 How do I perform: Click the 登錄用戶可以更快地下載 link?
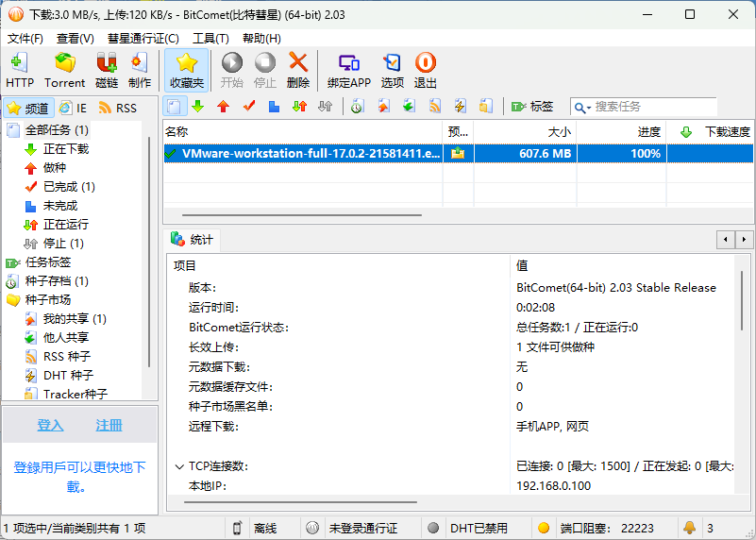pos(79,477)
